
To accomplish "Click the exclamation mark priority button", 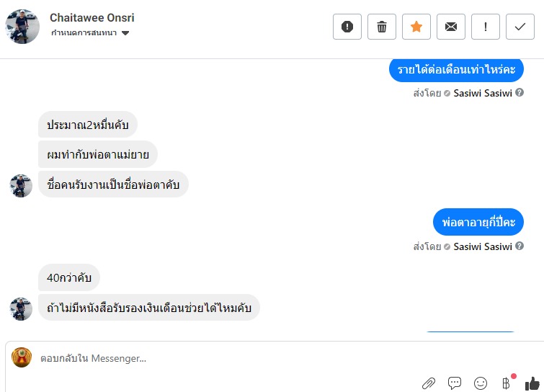I will (x=486, y=27).
